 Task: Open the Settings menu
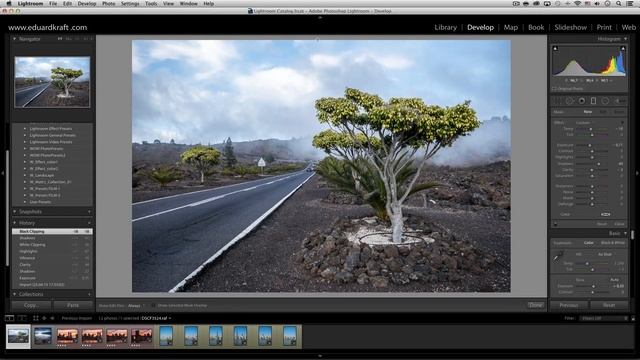[x=130, y=4]
